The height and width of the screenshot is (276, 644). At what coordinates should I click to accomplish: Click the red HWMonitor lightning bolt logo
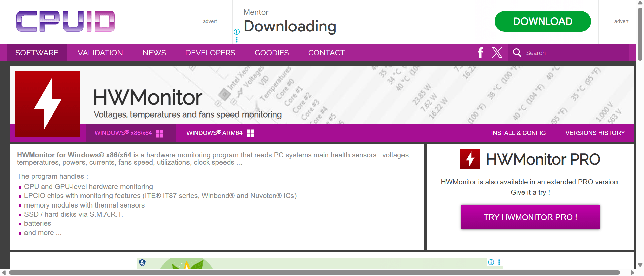pyautogui.click(x=48, y=104)
